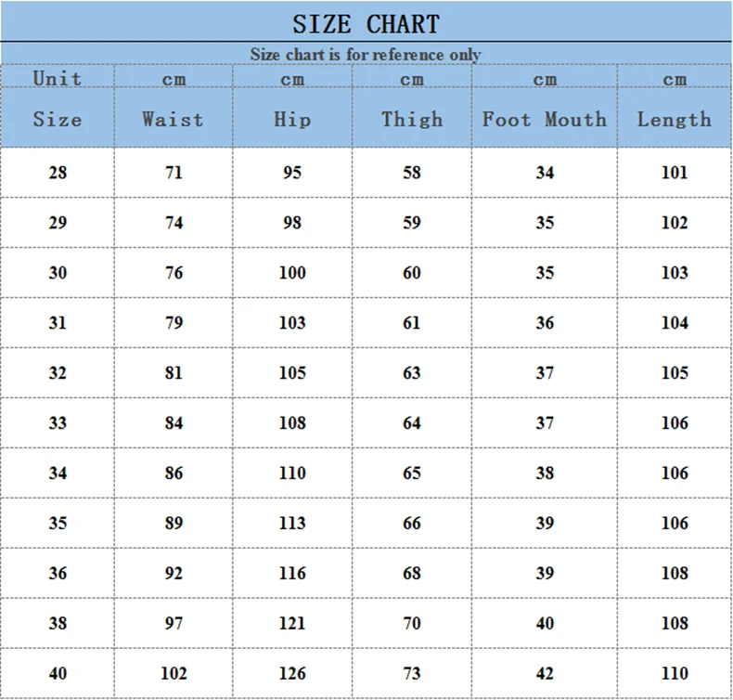733x700 pixels.
Task: Select the size 40 row label
Action: click(x=58, y=673)
